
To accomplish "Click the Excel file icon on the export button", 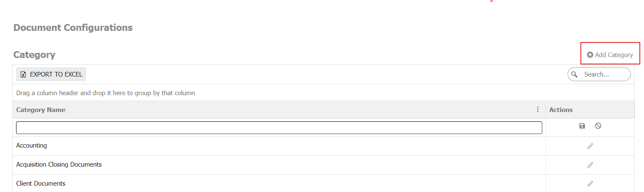I will 24,74.
